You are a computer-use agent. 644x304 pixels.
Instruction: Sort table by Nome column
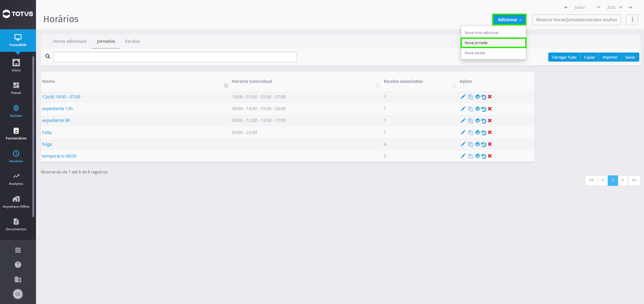click(x=135, y=81)
